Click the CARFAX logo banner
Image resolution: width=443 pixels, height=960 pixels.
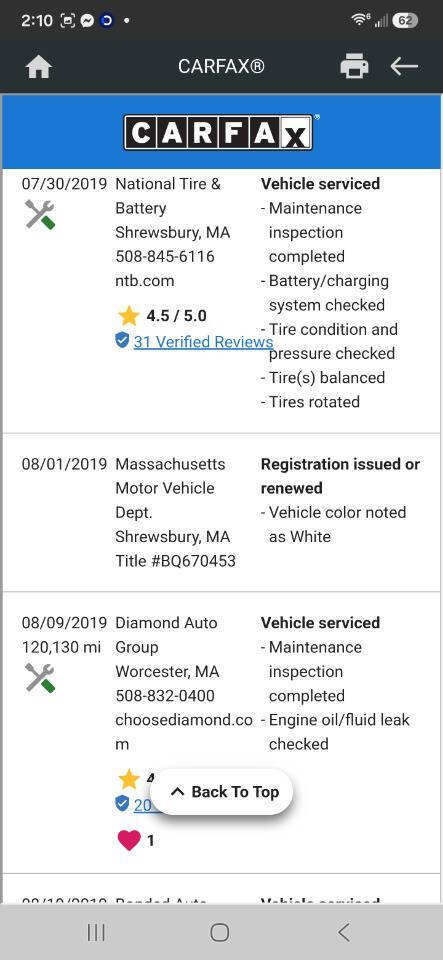(x=222, y=132)
